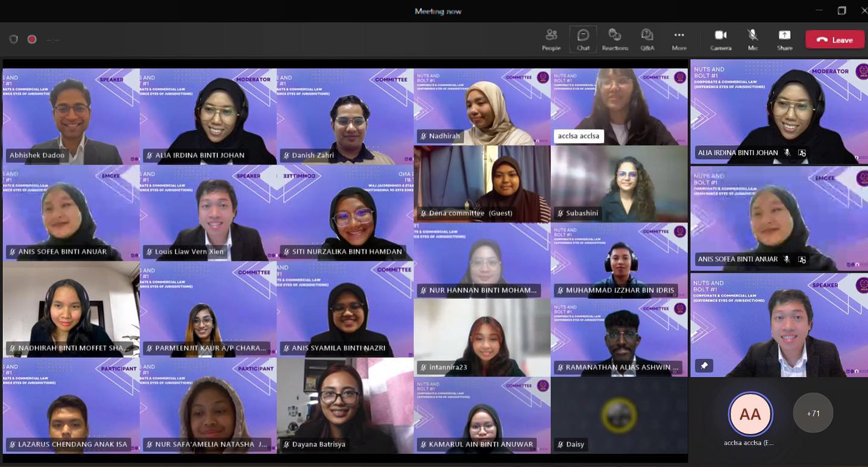Screen dimensions: 868x467
Task: Expand the +71 additional participants bubble
Action: pos(813,413)
